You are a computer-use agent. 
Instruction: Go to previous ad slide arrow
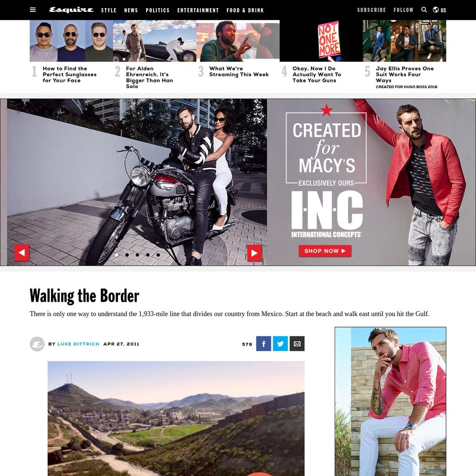coord(22,253)
